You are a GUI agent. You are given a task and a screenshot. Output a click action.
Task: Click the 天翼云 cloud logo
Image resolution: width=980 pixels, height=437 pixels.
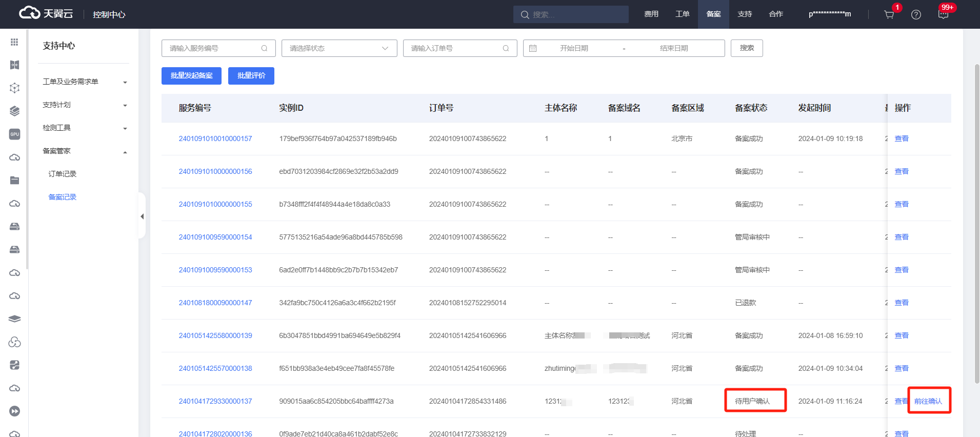tap(46, 13)
